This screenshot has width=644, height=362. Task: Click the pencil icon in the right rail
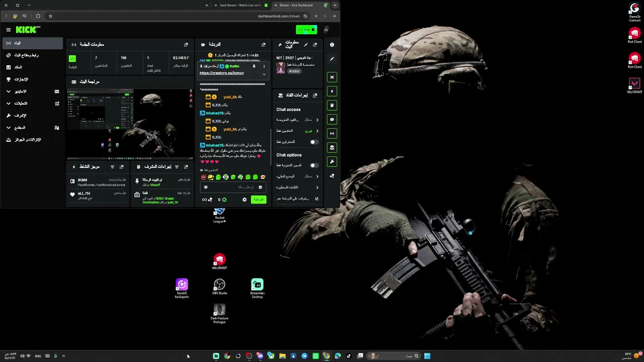tap(332, 59)
